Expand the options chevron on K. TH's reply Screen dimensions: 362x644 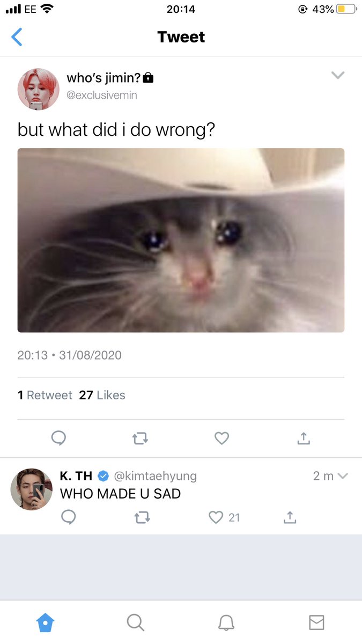click(x=343, y=475)
